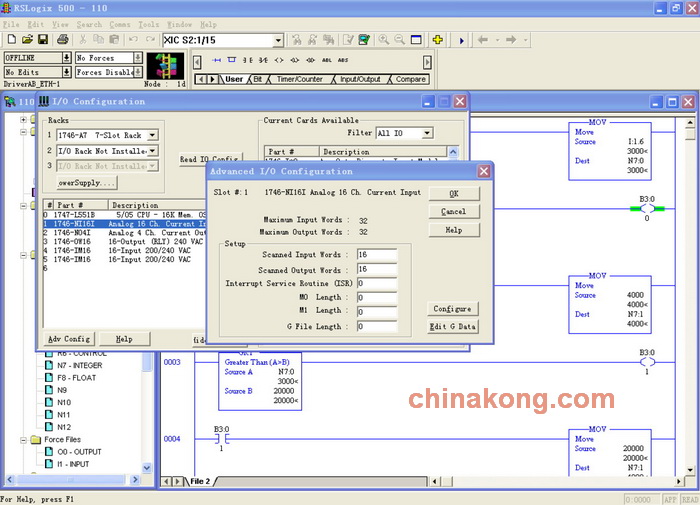
Task: Open the Forces Disabled dropdown
Action: click(x=138, y=72)
